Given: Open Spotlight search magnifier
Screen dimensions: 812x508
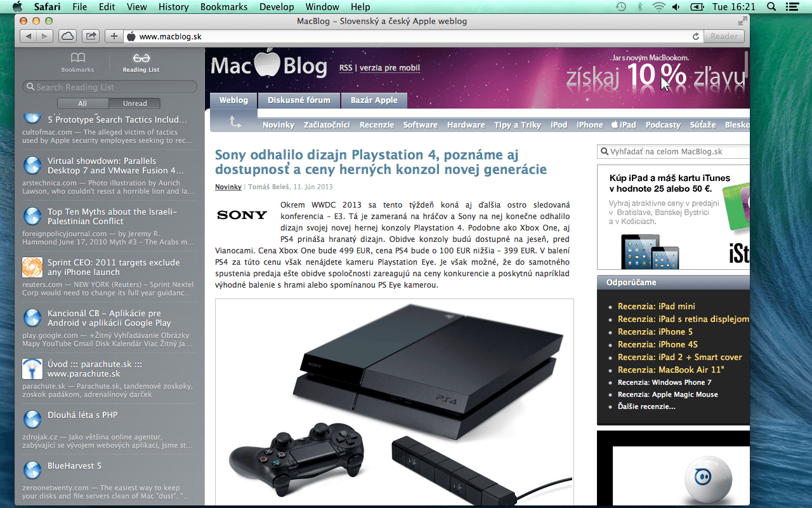Looking at the screenshot, I should tap(771, 7).
